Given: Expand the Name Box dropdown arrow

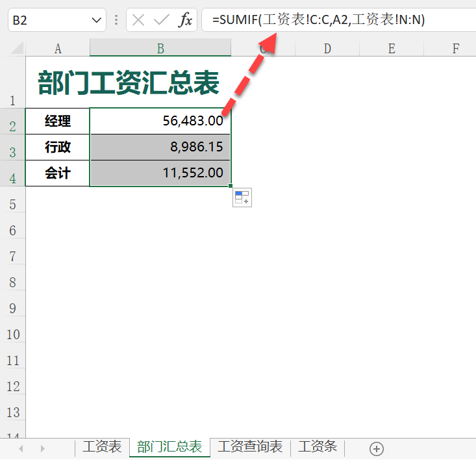Looking at the screenshot, I should (96, 20).
